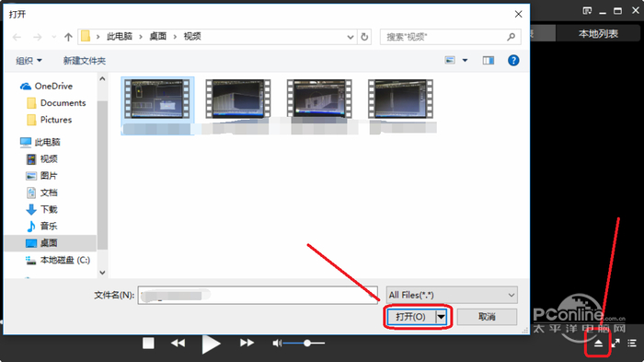Image resolution: width=644 pixels, height=362 pixels.
Task: Mute the player volume speaker icon
Action: click(x=277, y=343)
